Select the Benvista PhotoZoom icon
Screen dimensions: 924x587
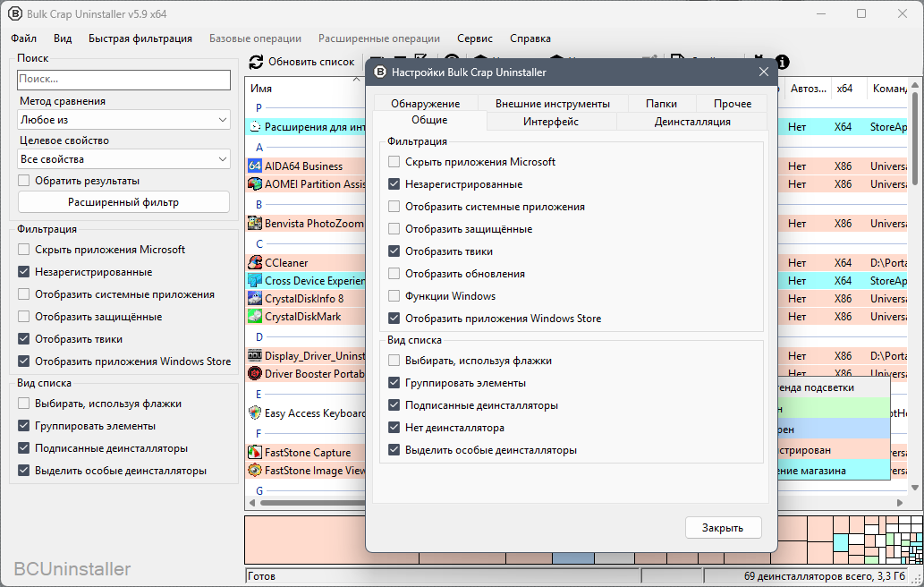pos(255,224)
